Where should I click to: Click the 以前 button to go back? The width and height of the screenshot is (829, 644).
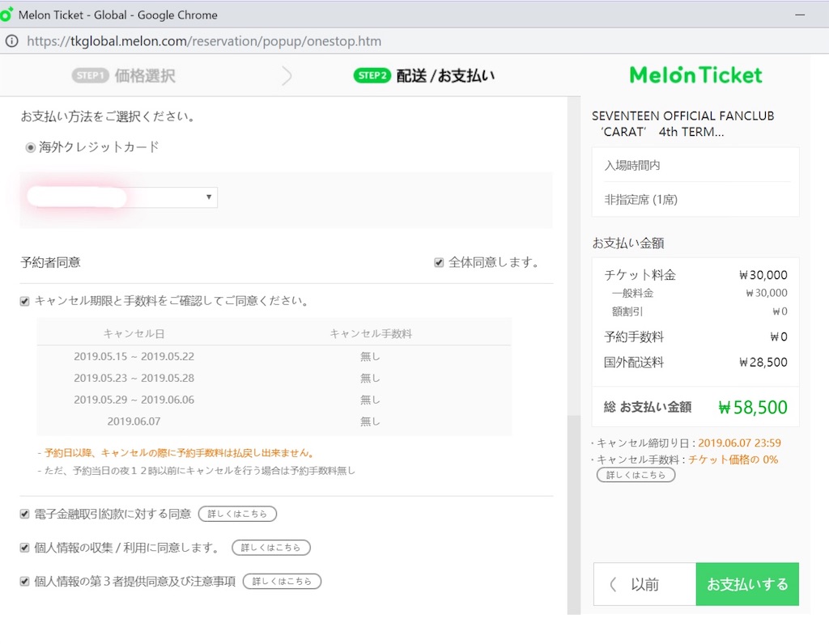(645, 583)
